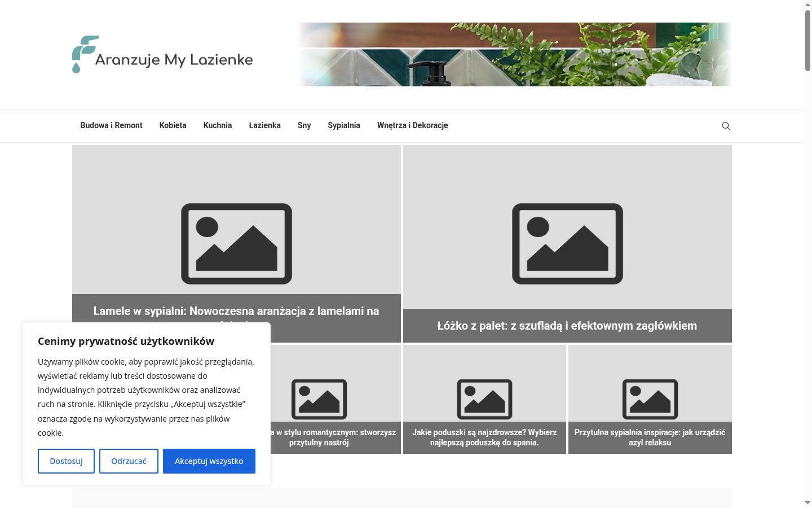This screenshot has width=812, height=508.
Task: Open the Sny category
Action: click(304, 125)
